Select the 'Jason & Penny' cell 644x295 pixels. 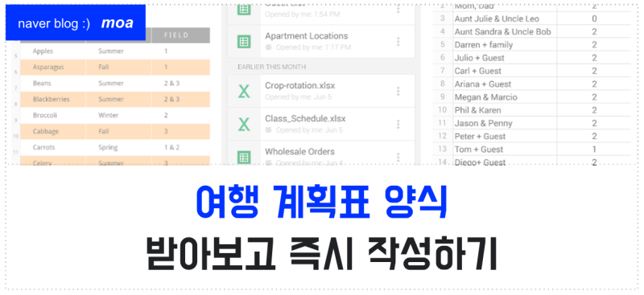point(505,123)
